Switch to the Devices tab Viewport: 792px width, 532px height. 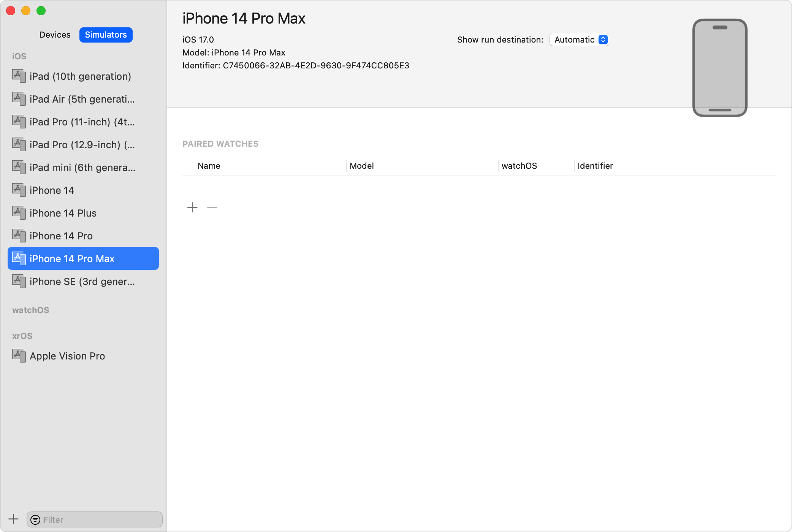coord(55,35)
